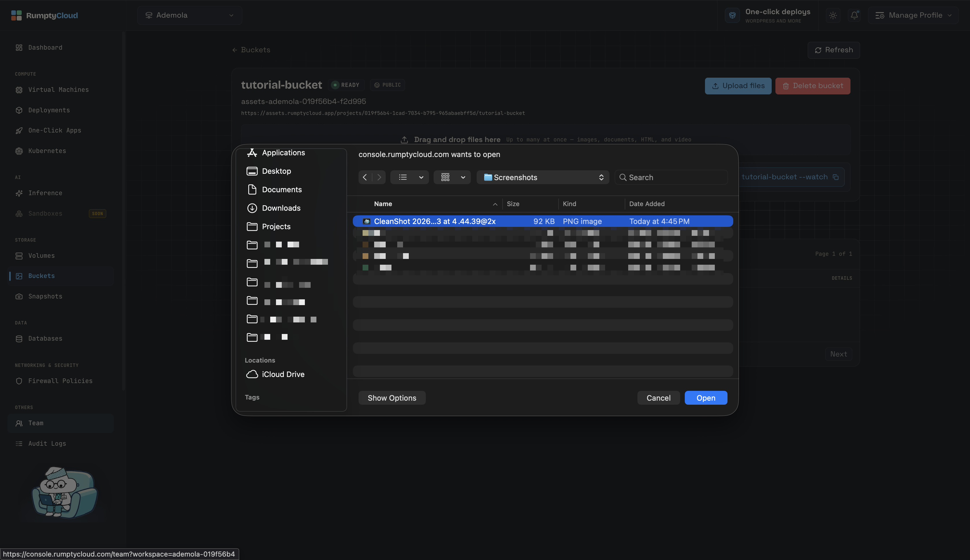Click the RumptyCloud logo icon
Screen dimensions: 970x560
click(16, 15)
